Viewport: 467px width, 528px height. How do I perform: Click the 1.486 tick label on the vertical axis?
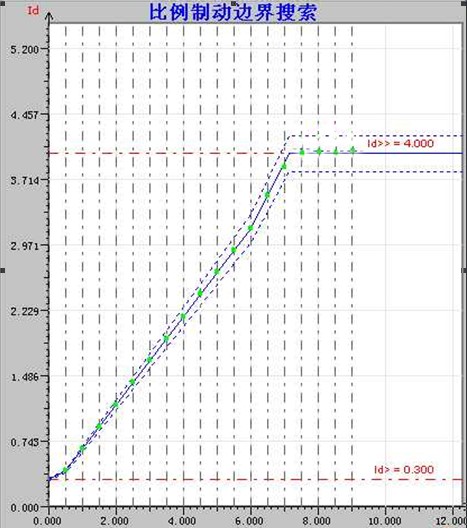[x=25, y=377]
